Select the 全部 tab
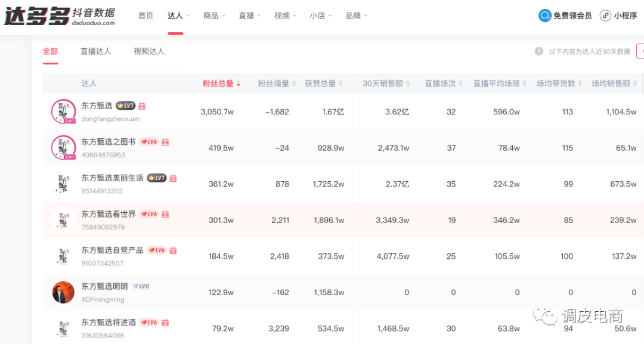Screen dimensions: 644x344 pos(51,51)
